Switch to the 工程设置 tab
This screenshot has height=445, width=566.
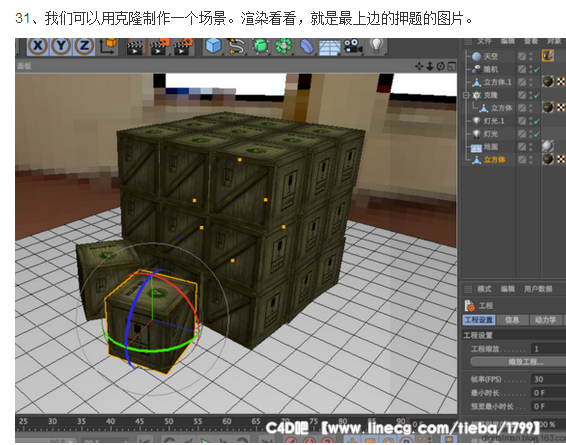click(479, 320)
